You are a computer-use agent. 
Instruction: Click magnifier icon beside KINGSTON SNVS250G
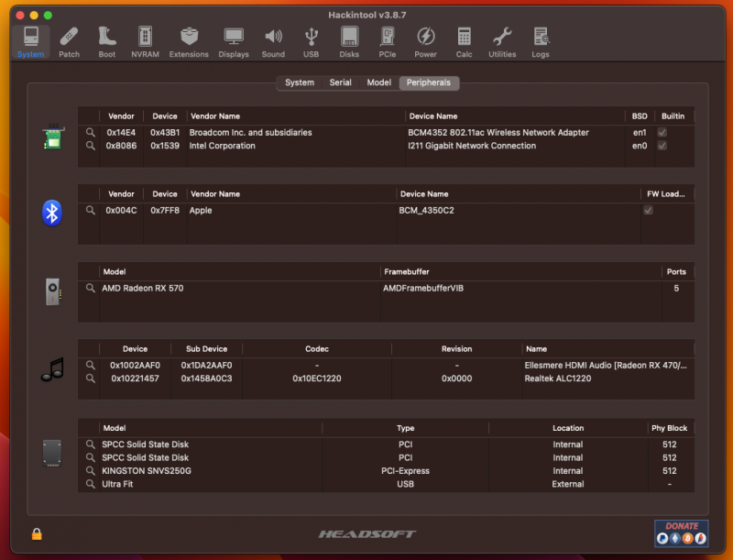[x=90, y=471]
